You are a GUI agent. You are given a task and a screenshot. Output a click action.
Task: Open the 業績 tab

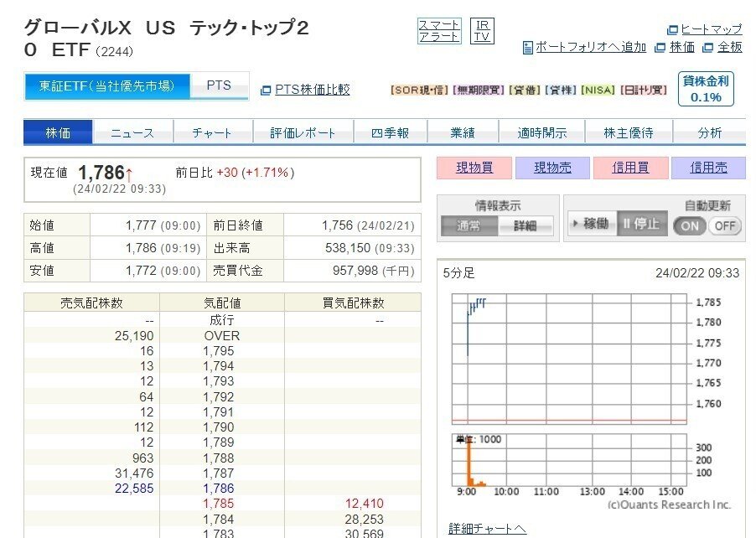point(463,132)
